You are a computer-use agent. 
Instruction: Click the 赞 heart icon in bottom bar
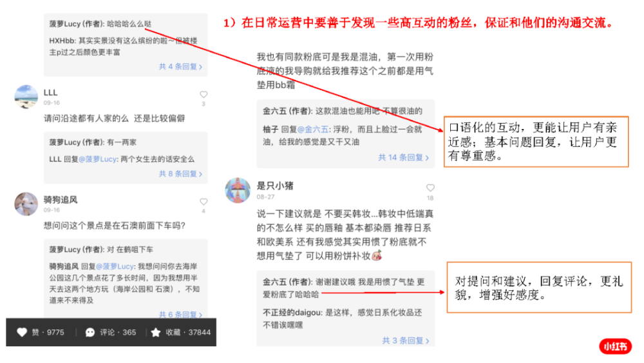coord(22,332)
